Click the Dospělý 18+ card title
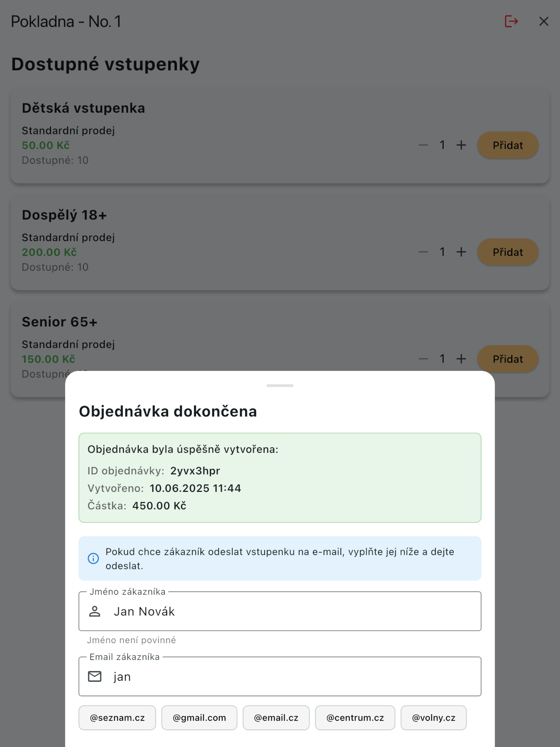Image resolution: width=560 pixels, height=747 pixels. [x=64, y=215]
